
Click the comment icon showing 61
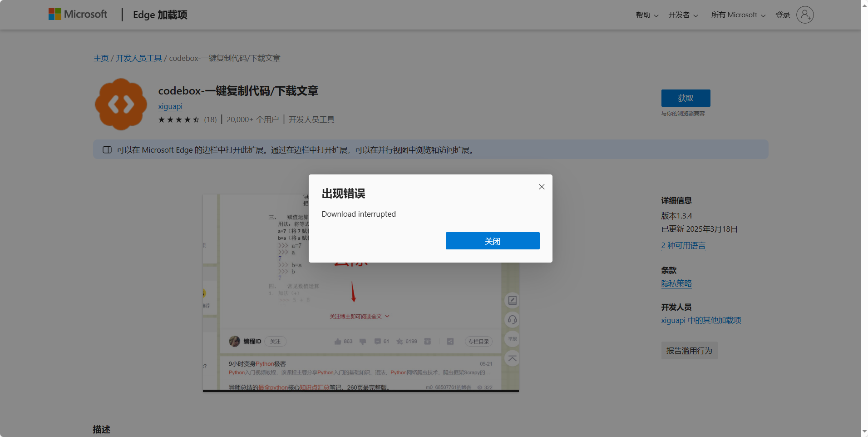click(378, 341)
